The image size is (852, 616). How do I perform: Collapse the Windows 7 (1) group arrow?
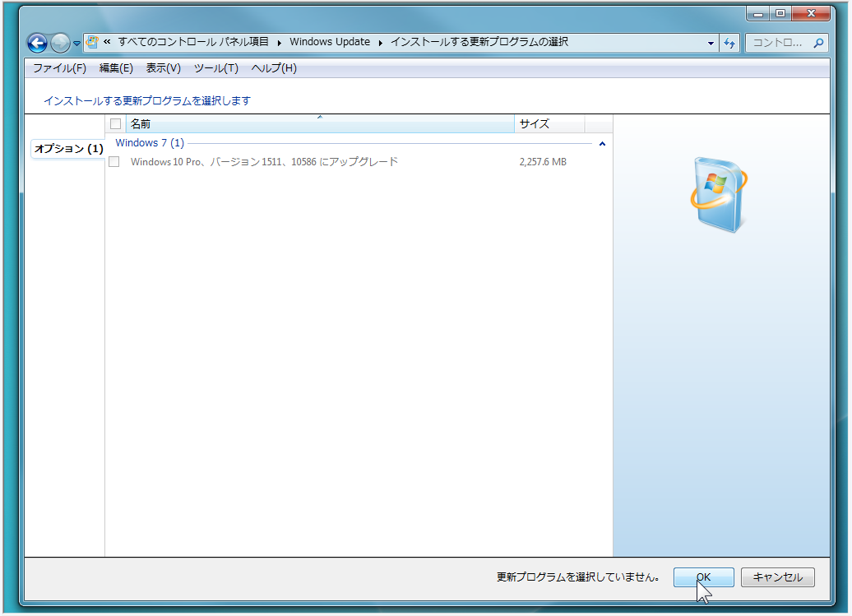(602, 144)
